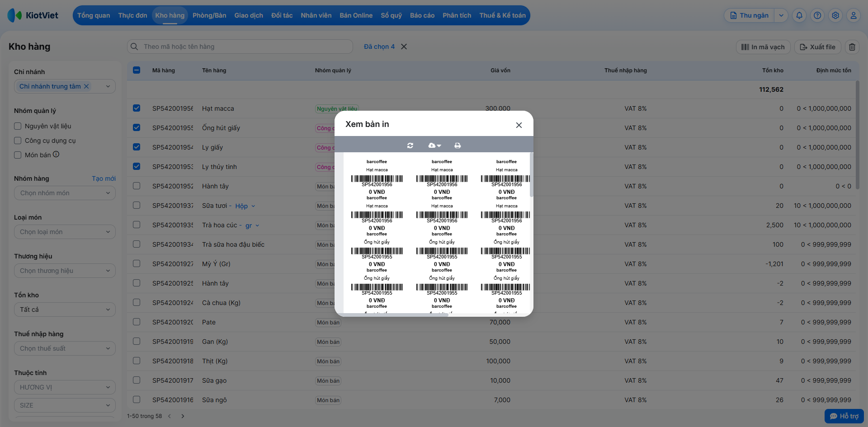Viewport: 868px width, 427px height.
Task: Click the inventory table vertical scrollbar
Action: point(857,135)
